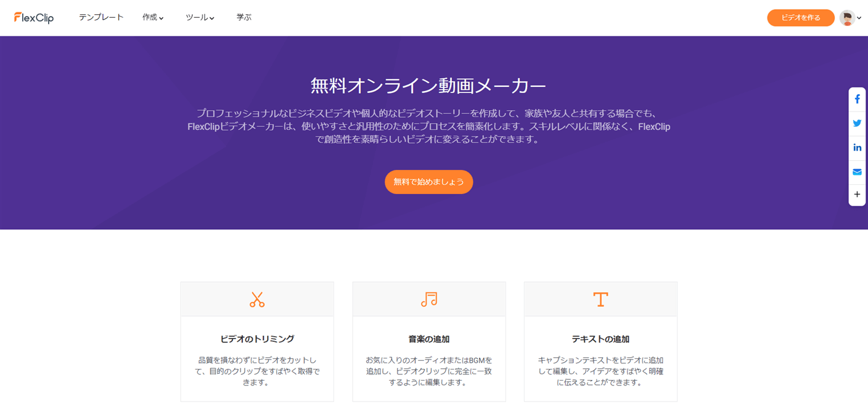Select the ビデオのトリミング heading
Screen dimensions: 868x404
(257, 339)
